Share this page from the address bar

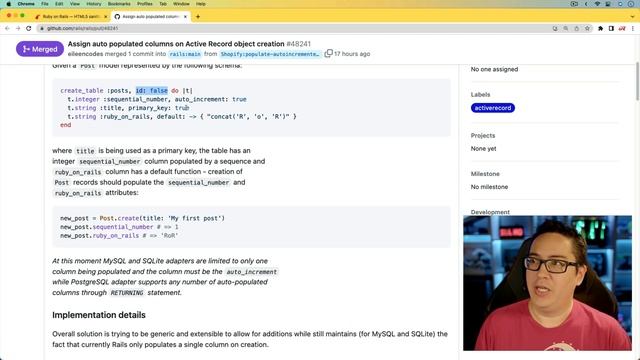(x=577, y=28)
